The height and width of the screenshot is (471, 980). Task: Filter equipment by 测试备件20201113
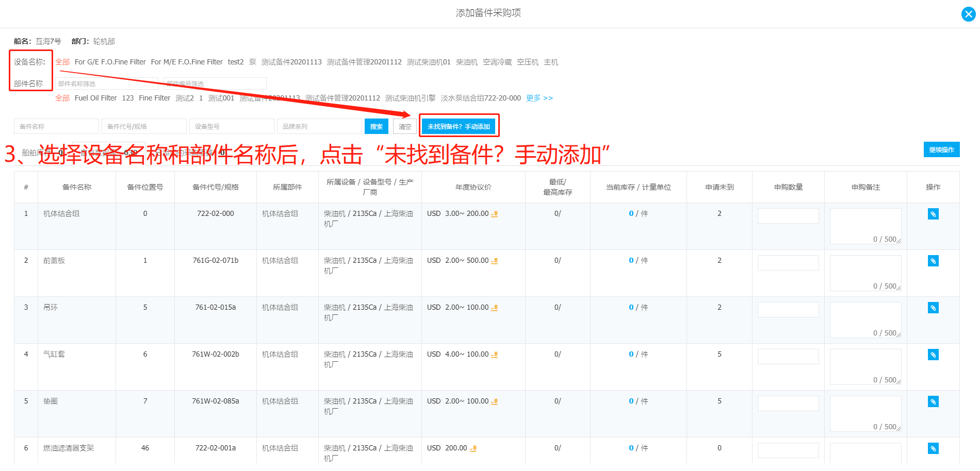pos(291,62)
